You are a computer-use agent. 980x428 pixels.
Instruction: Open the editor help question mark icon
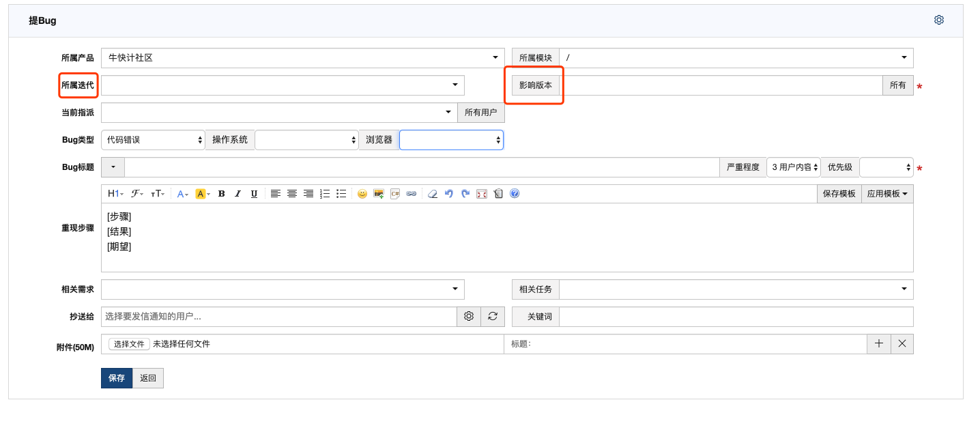coord(515,194)
